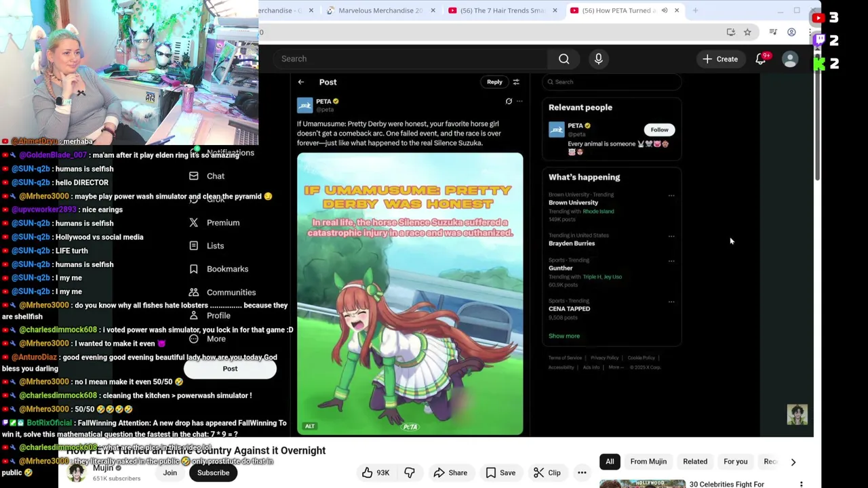This screenshot has height=488, width=868.
Task: Follow PETA under Relevant people
Action: point(659,129)
